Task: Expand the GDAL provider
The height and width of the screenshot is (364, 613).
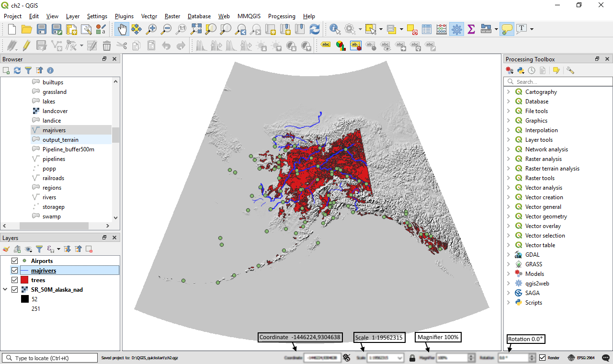Action: (x=509, y=255)
